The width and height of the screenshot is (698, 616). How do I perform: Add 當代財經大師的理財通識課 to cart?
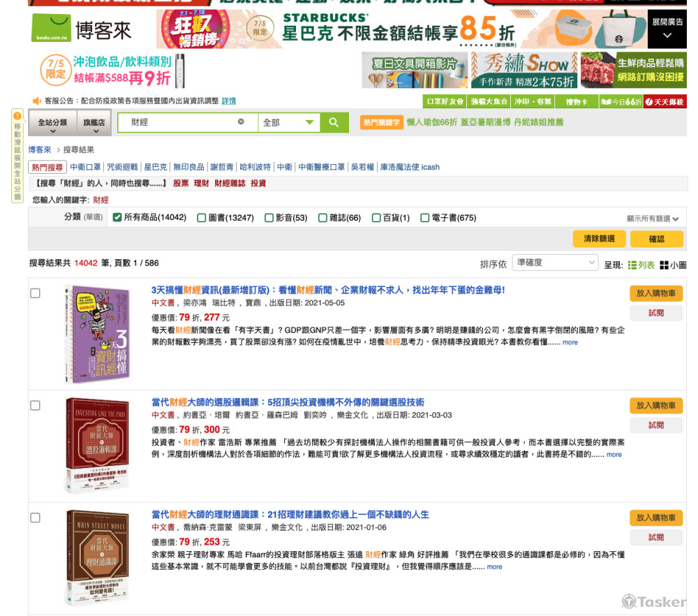656,518
